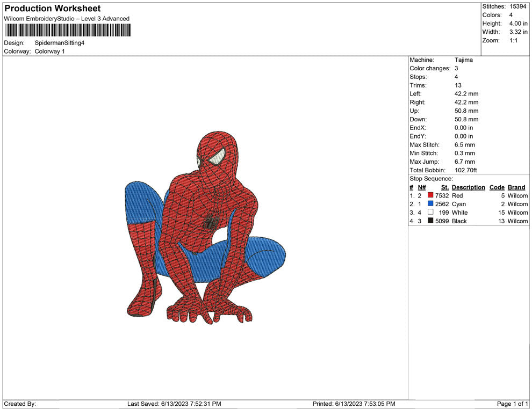Click the zoom value '1:1'
The width and height of the screenshot is (532, 409).
click(513, 40)
